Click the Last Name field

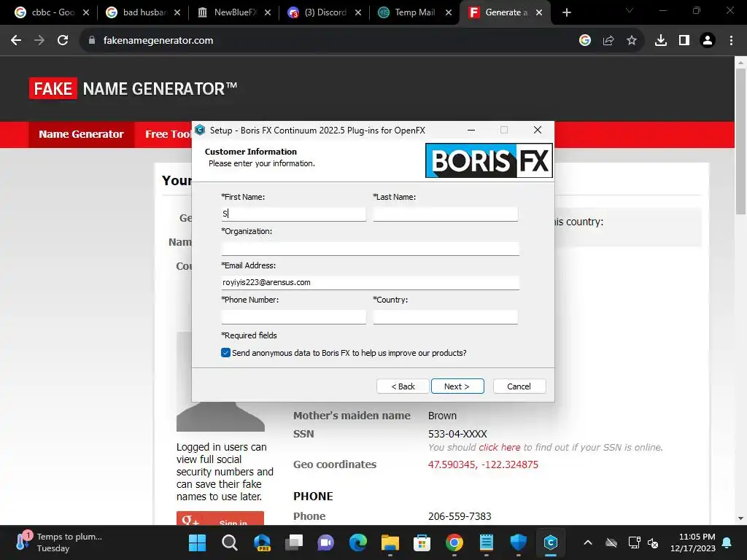pos(446,214)
